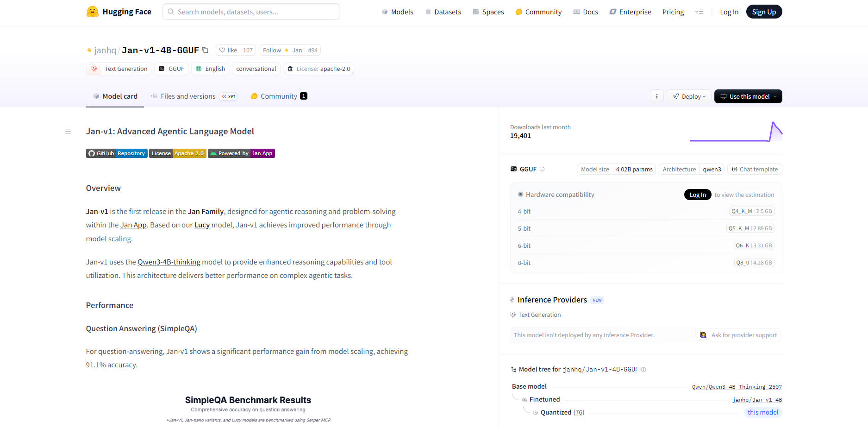Click the Model tree info icon
This screenshot has height=428, width=868.
(x=643, y=370)
